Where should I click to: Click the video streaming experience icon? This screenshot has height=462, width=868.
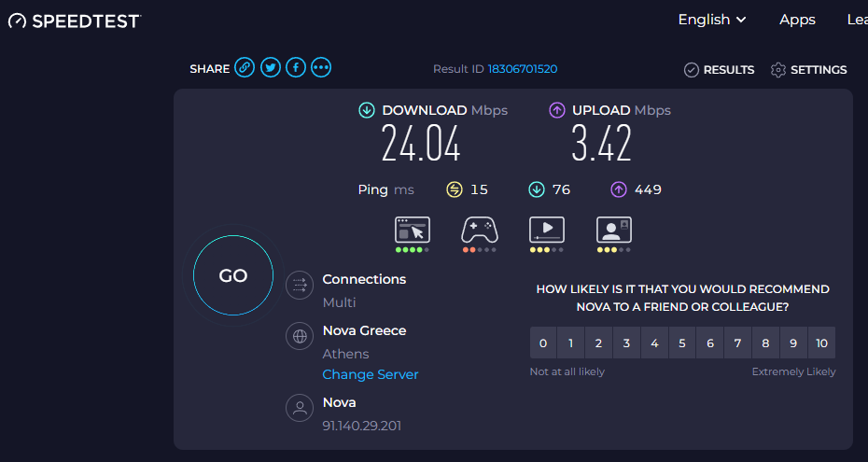(x=547, y=231)
